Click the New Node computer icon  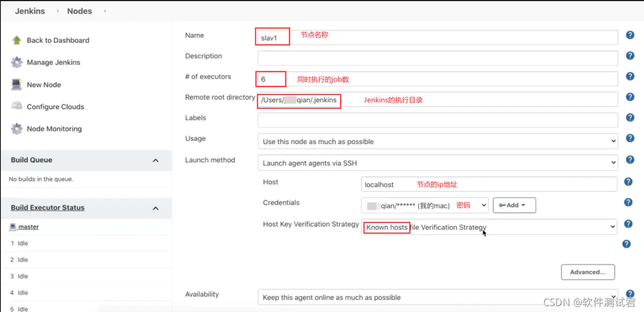(17, 84)
